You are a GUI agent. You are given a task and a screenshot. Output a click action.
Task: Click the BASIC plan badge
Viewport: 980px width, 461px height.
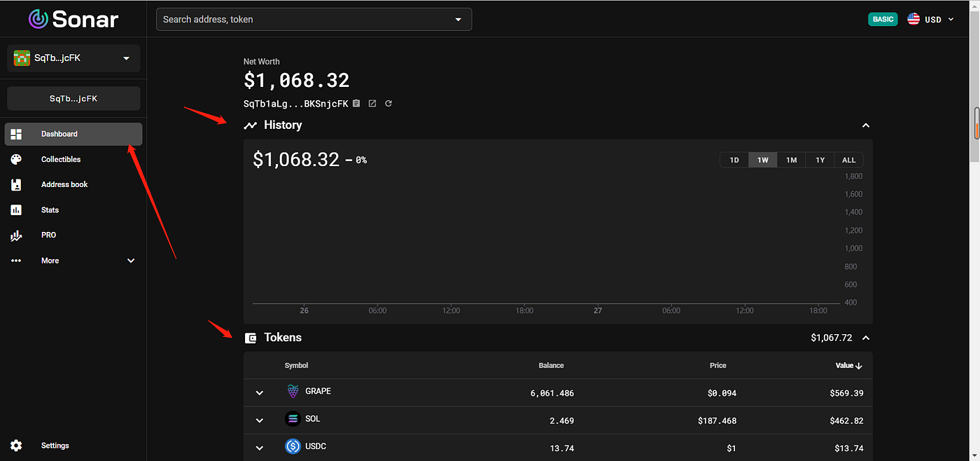click(883, 19)
